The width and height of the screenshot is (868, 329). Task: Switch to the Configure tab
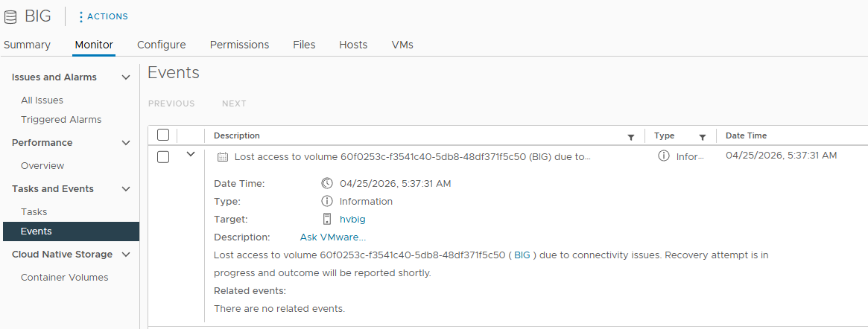pos(161,45)
